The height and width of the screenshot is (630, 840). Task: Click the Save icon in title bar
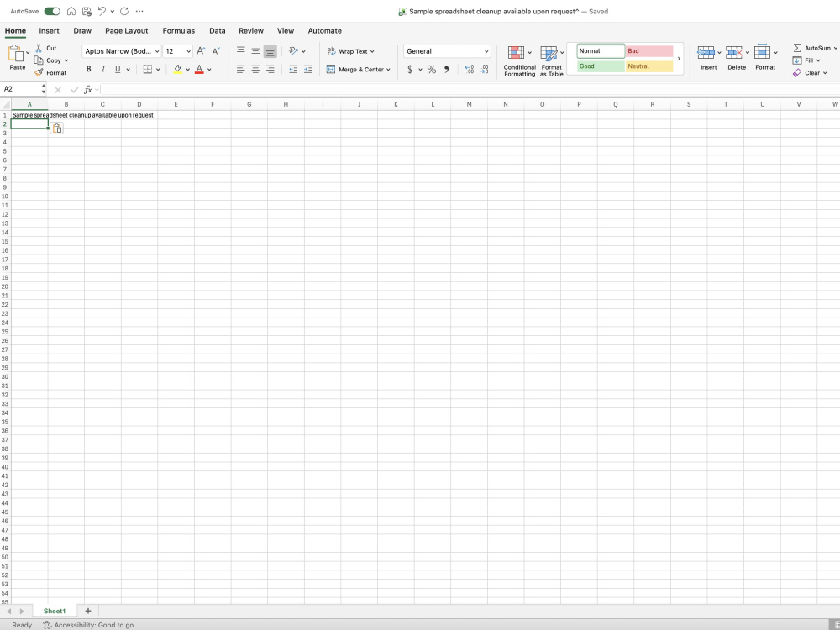tap(87, 11)
